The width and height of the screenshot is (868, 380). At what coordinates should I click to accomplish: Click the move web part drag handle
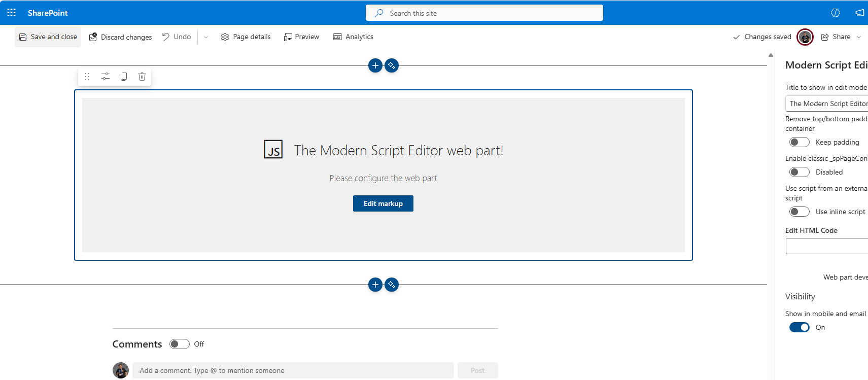coord(87,77)
